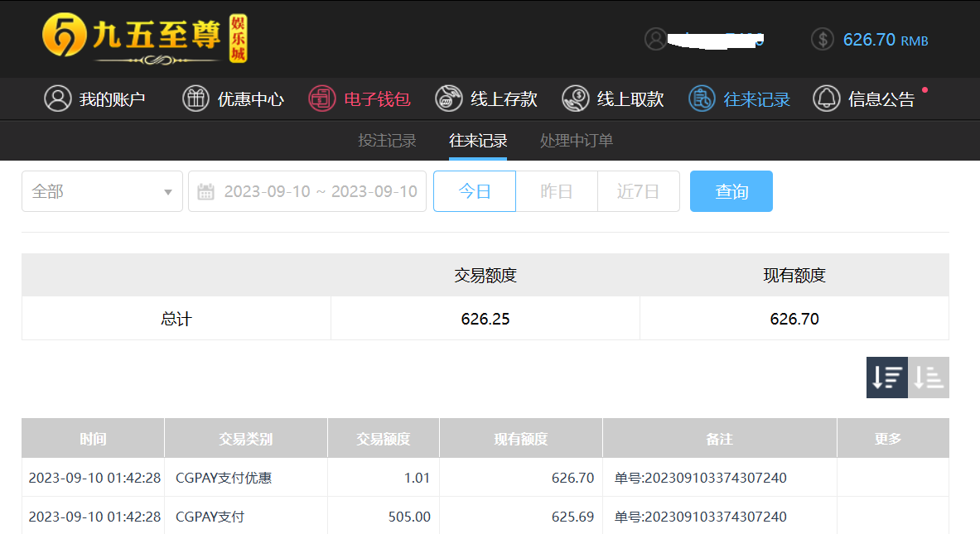The image size is (980, 534).
Task: Click the 查询 search button
Action: [x=731, y=191]
